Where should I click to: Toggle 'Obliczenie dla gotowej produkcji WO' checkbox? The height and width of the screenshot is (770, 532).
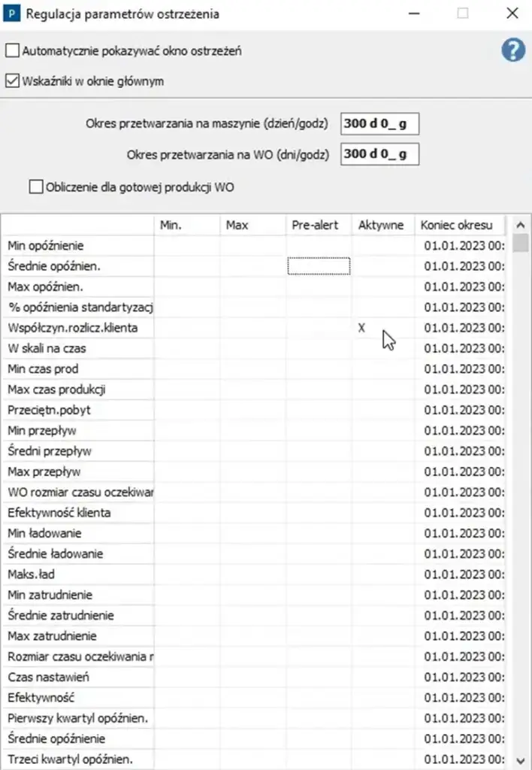click(35, 187)
